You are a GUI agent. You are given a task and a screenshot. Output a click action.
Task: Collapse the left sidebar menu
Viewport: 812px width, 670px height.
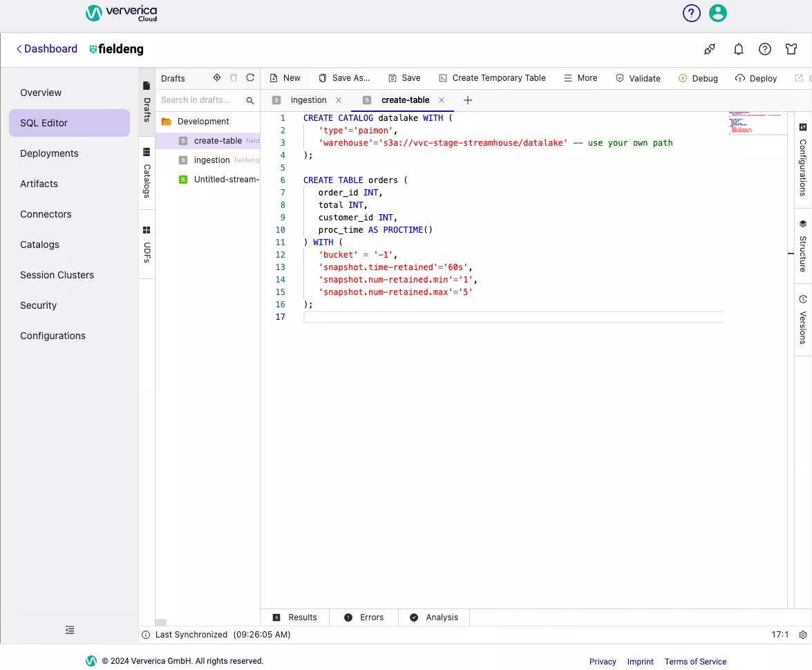coord(70,630)
